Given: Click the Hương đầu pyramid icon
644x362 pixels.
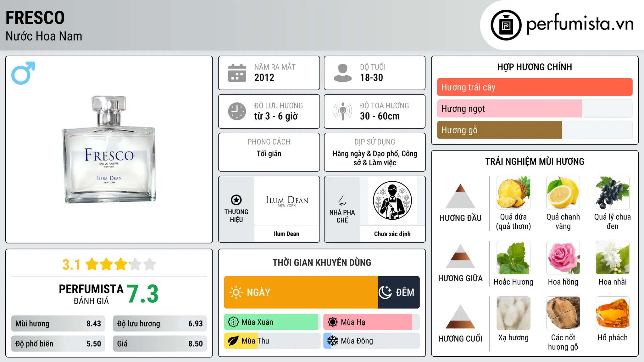Looking at the screenshot, I should pyautogui.click(x=460, y=195).
